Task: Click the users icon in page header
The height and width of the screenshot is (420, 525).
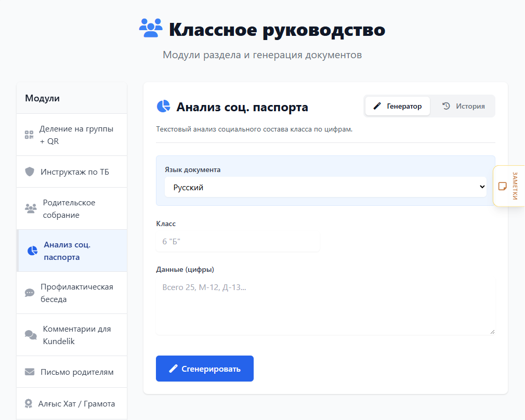Action: point(151,28)
